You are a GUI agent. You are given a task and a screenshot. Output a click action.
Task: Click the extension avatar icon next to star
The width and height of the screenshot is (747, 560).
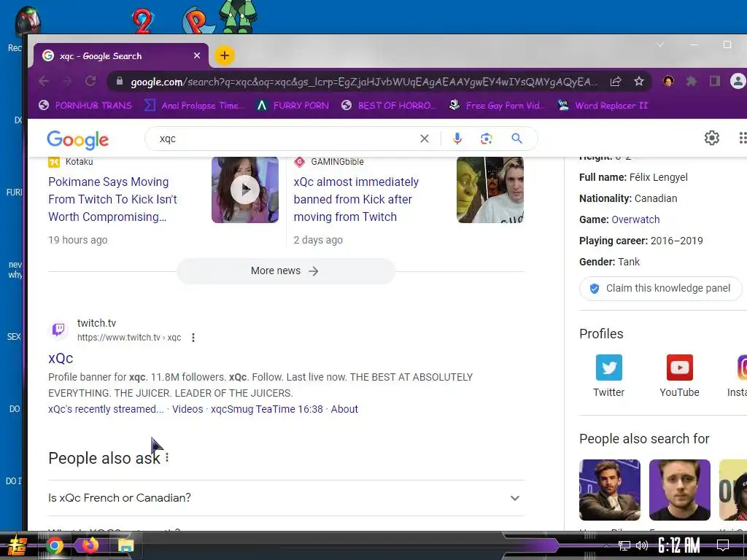pos(668,81)
